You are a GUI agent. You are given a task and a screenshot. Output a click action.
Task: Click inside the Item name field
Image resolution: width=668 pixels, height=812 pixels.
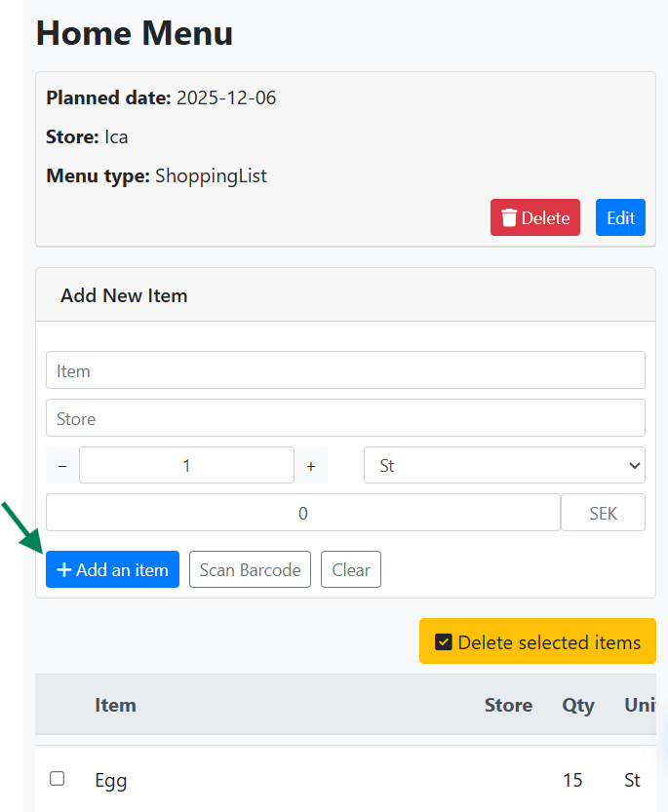point(345,369)
